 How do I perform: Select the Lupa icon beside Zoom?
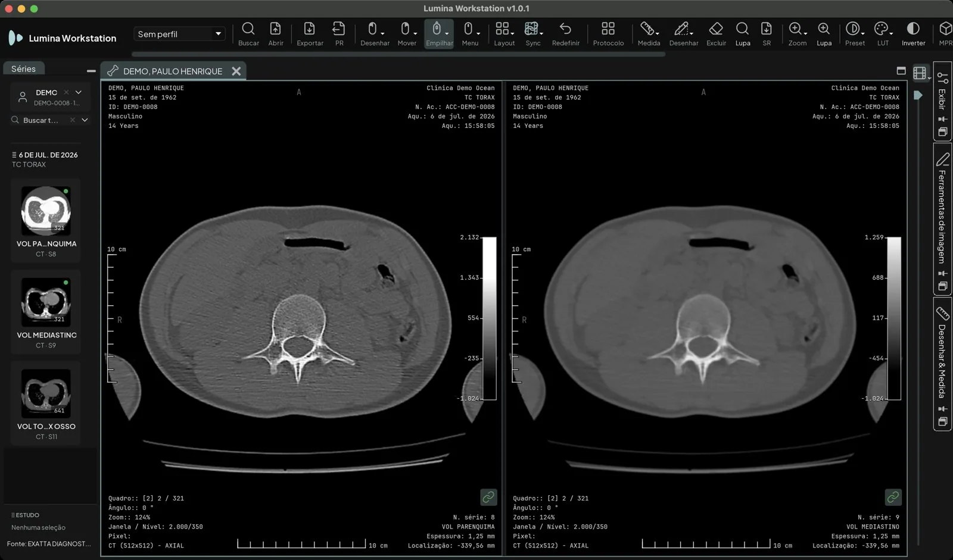[x=824, y=34]
